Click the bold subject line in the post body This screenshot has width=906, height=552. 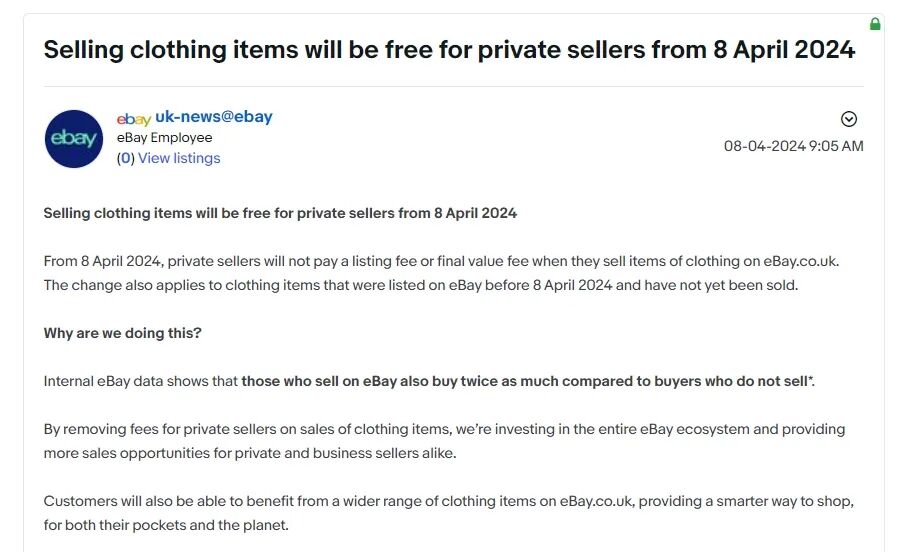click(280, 213)
